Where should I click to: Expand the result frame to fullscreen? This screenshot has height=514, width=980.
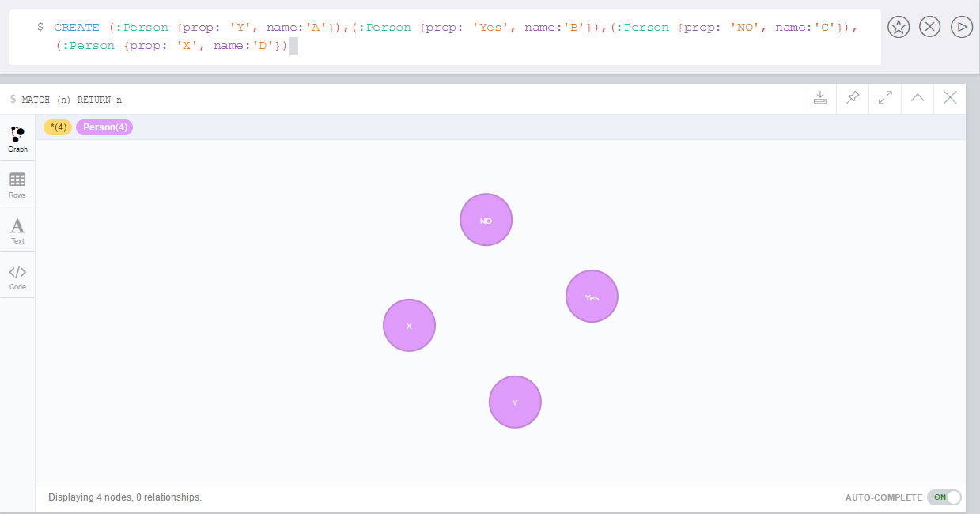884,98
